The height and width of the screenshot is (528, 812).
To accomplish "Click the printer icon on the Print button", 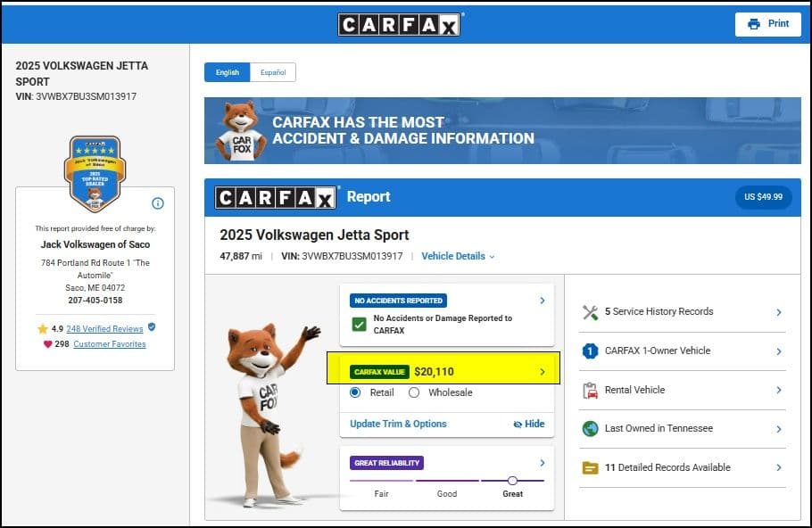I will [754, 24].
